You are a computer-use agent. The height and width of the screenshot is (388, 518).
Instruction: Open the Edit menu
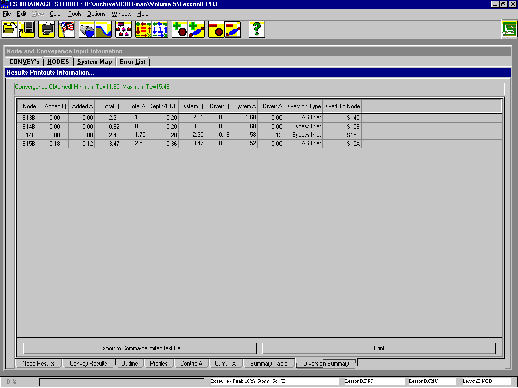(21, 14)
